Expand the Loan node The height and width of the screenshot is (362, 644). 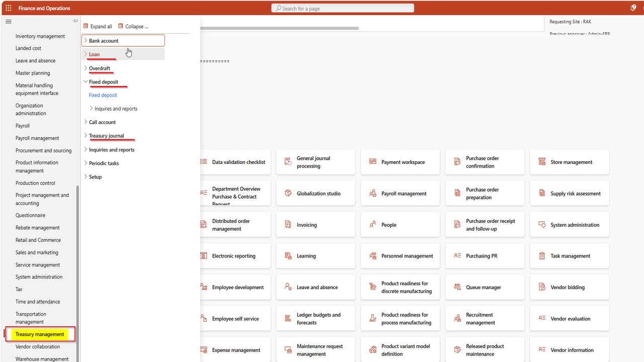point(86,54)
